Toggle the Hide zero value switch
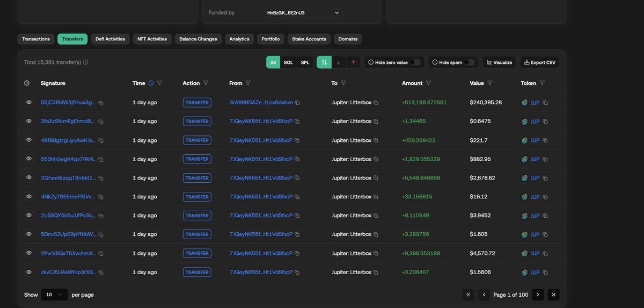Viewport: 644px width, 308px height. (415, 62)
